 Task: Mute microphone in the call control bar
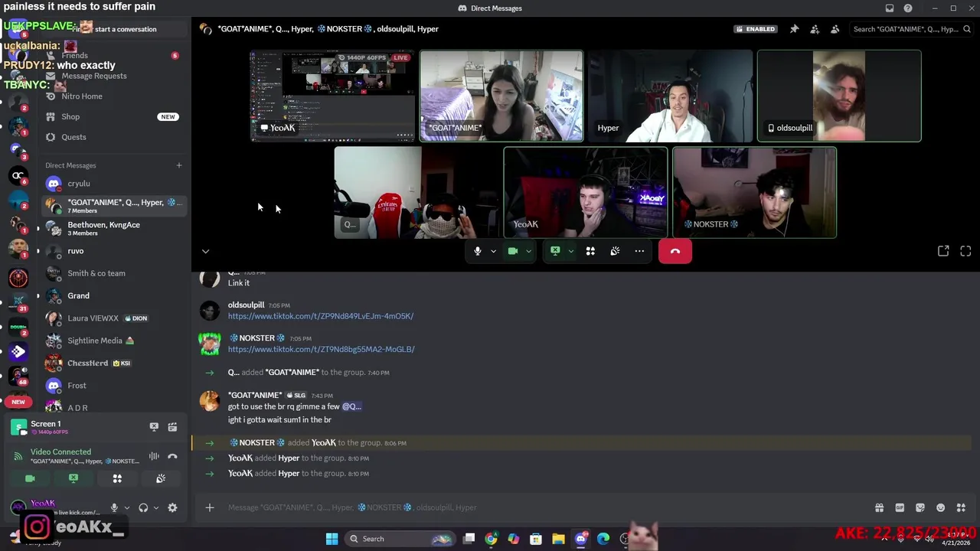(478, 251)
